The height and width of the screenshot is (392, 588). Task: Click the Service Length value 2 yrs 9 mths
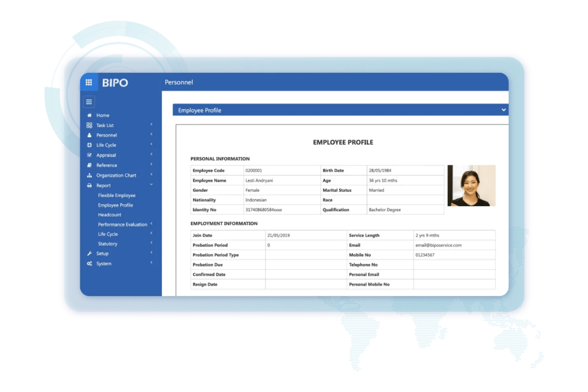tap(427, 236)
